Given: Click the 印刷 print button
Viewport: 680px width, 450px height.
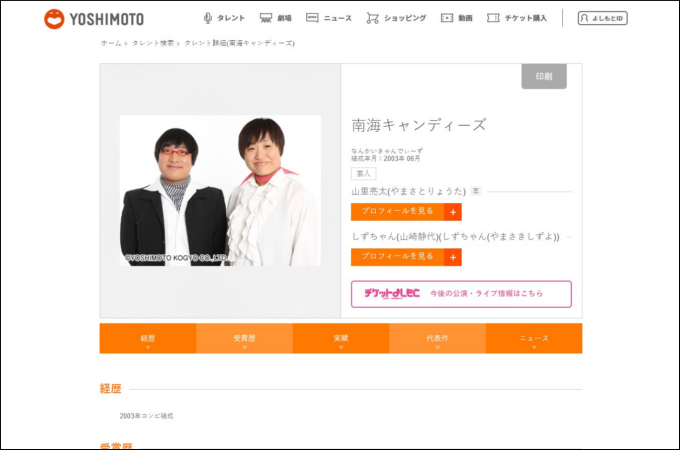Looking at the screenshot, I should tap(544, 76).
